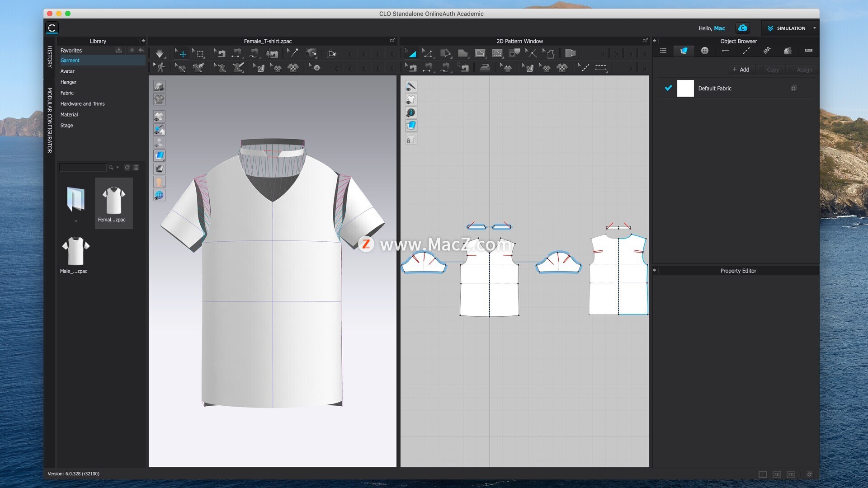Click the Fold Arrangement cylinder icon
Image resolution: width=868 pixels, height=488 pixels.
[311, 54]
